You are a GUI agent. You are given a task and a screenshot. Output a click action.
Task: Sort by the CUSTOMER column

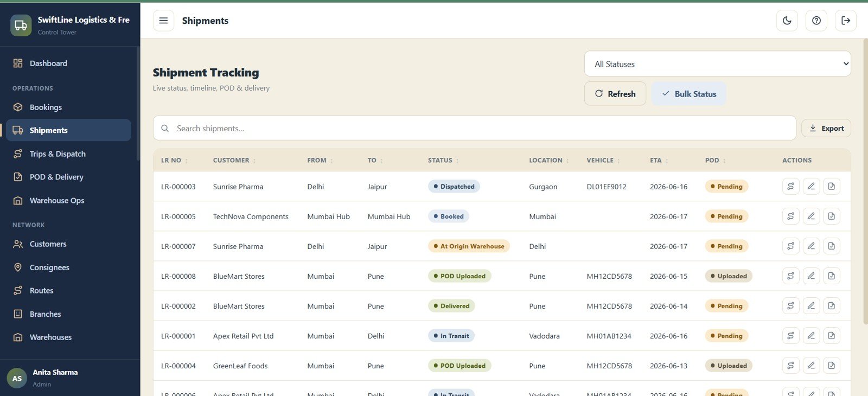(234, 161)
